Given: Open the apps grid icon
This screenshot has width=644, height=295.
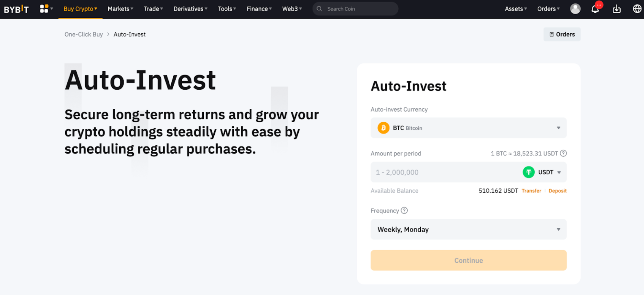Looking at the screenshot, I should 44,9.
